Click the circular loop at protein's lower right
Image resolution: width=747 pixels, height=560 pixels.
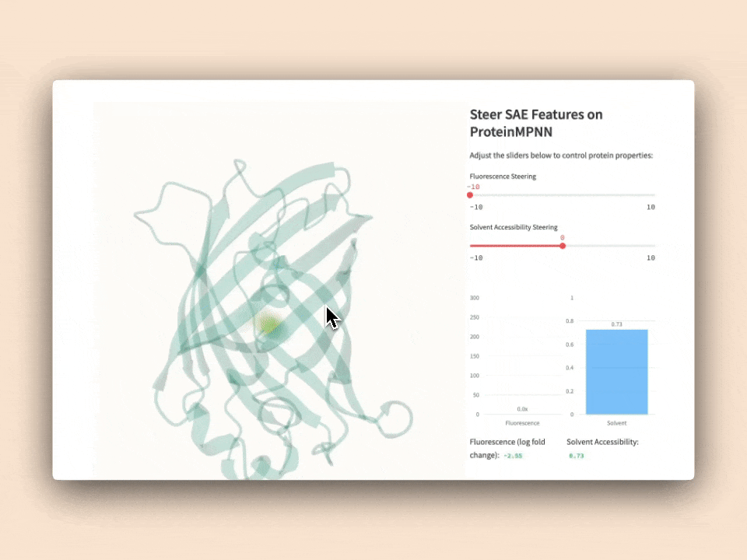(395, 418)
